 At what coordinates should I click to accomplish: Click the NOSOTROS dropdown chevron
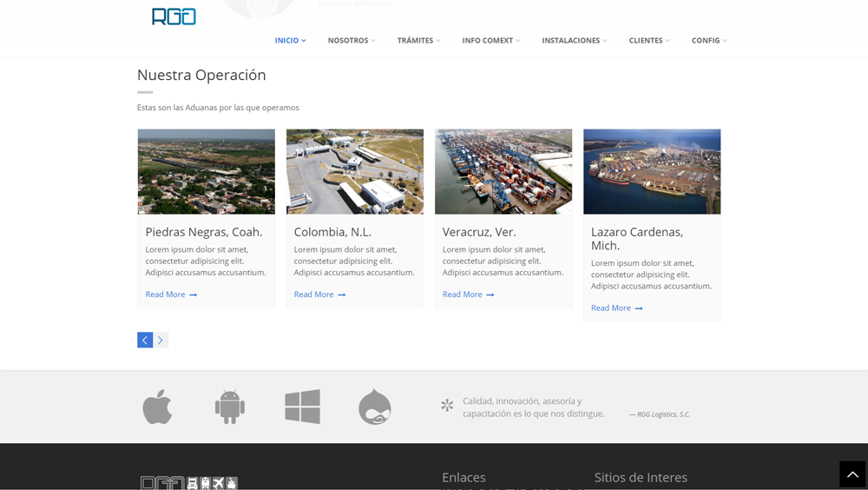click(373, 41)
